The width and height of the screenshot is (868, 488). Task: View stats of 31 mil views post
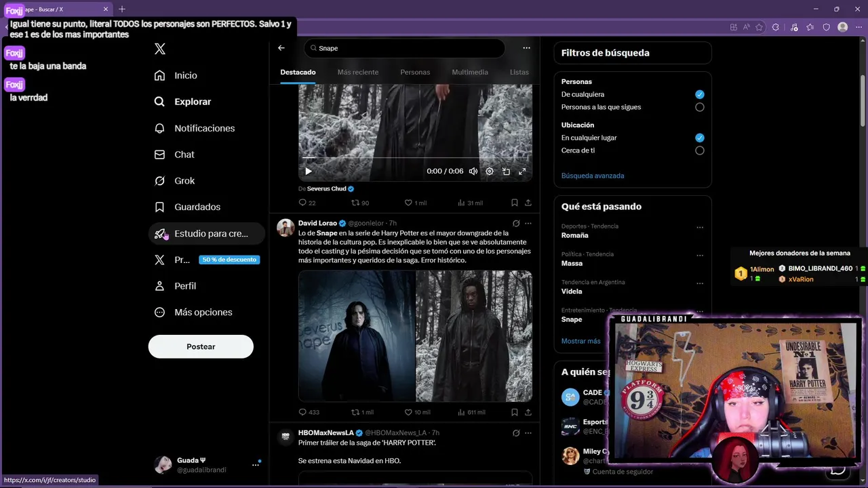tap(471, 203)
